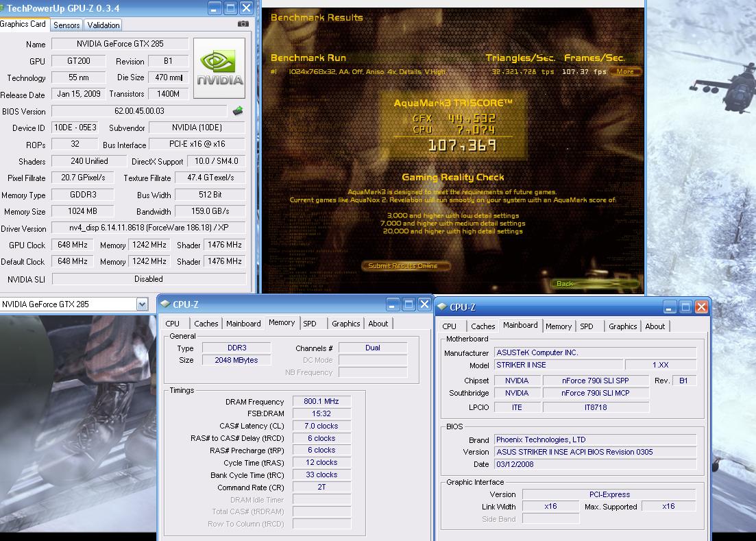Open Memory tab in CPU-Z Mainboard window

coord(559,326)
